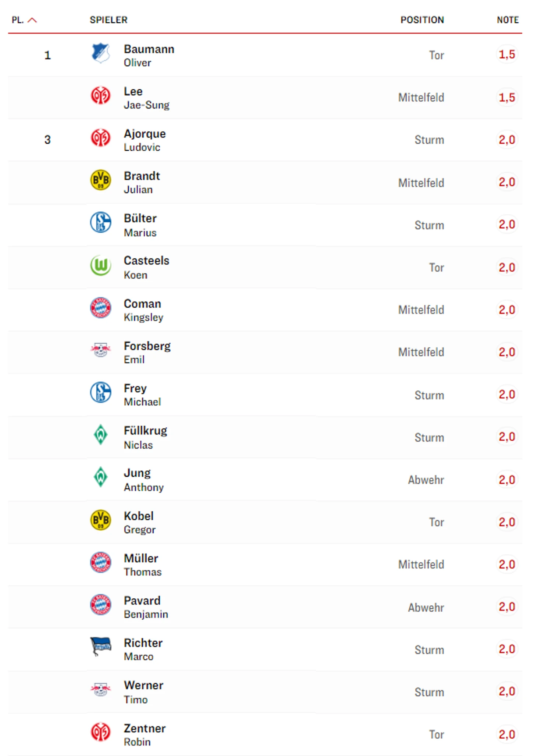This screenshot has width=537, height=756.
Task: Click the Schalke crest beside Bülter
Action: click(x=100, y=222)
